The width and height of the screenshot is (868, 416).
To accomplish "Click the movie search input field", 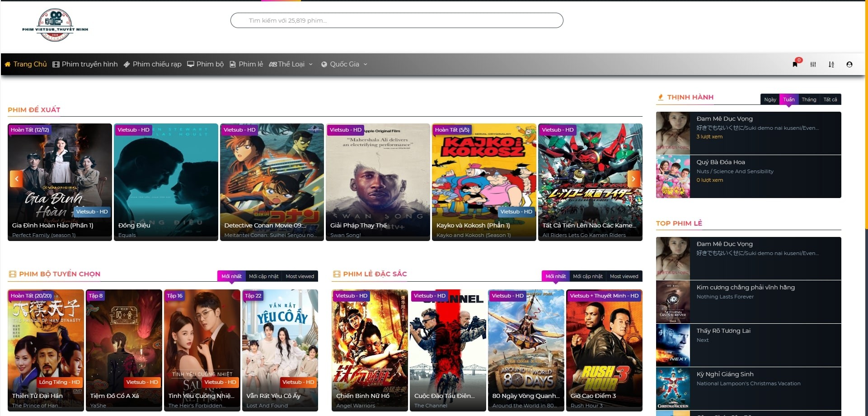I will pyautogui.click(x=397, y=20).
